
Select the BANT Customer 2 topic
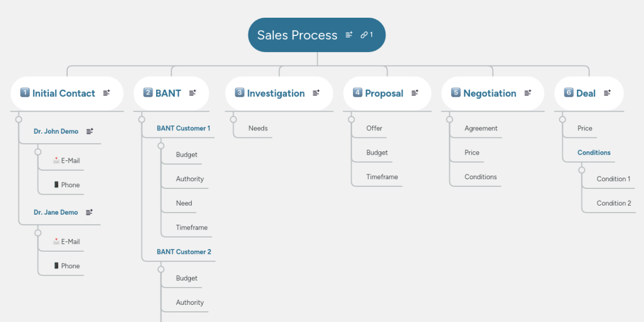point(183,251)
